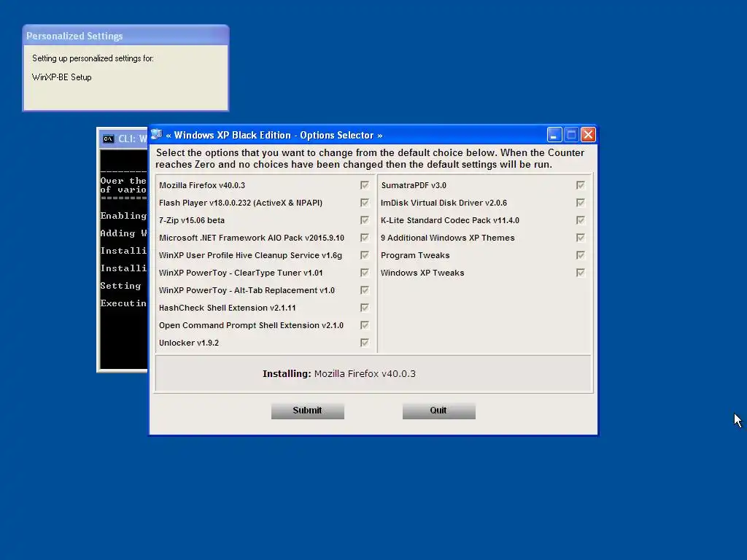Click the disabled maximize button of Options Selector
Screen dimensions: 747x560
(x=571, y=135)
